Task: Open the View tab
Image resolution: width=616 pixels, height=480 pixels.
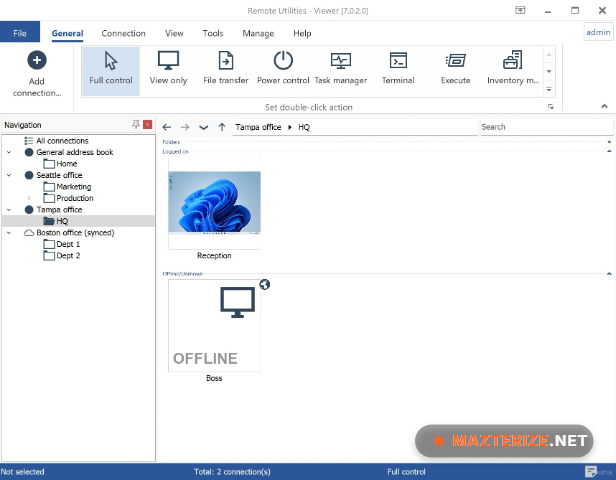Action: pos(174,33)
